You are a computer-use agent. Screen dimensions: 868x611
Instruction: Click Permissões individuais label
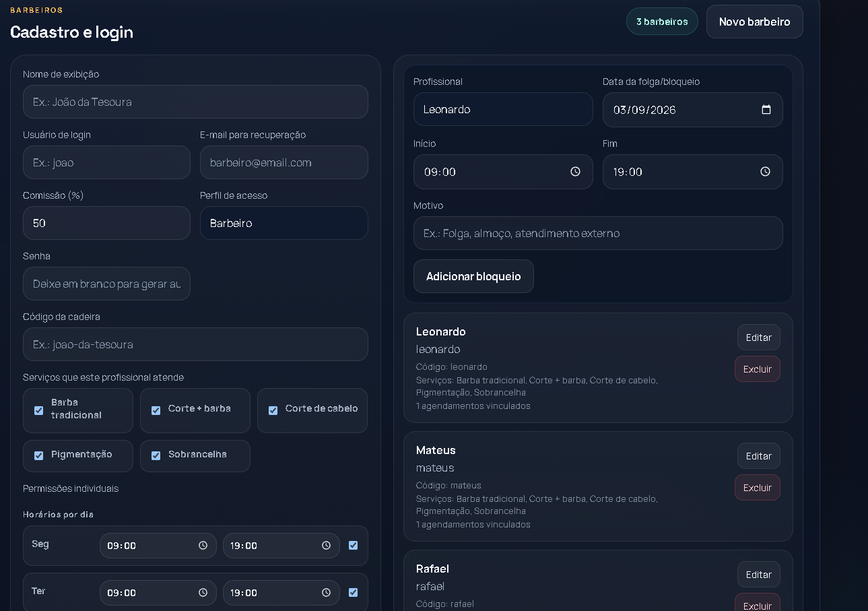[71, 488]
